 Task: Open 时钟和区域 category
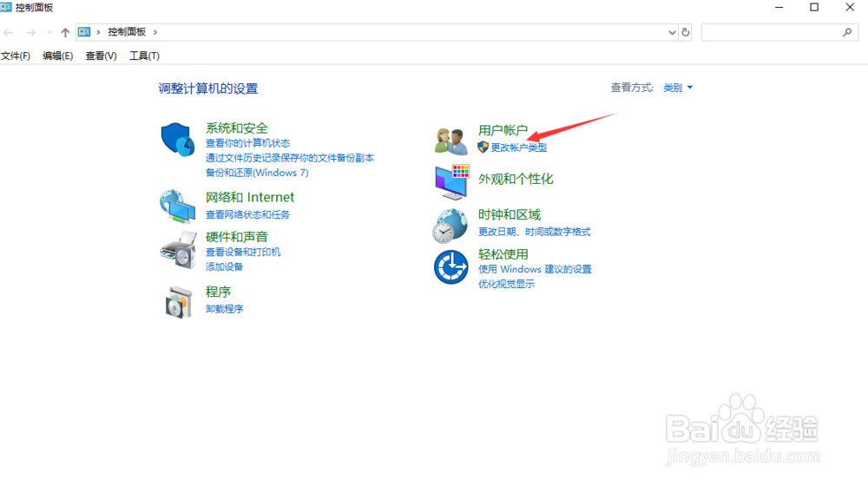pyautogui.click(x=510, y=214)
